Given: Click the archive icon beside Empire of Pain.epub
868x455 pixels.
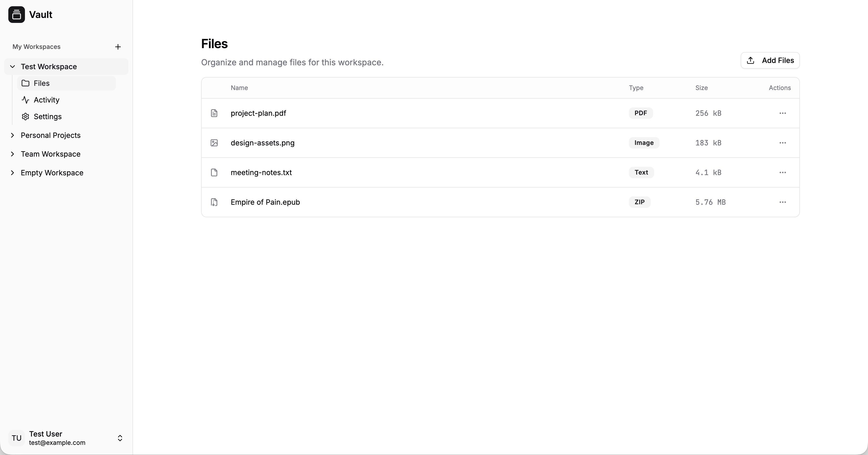Looking at the screenshot, I should click(x=214, y=202).
